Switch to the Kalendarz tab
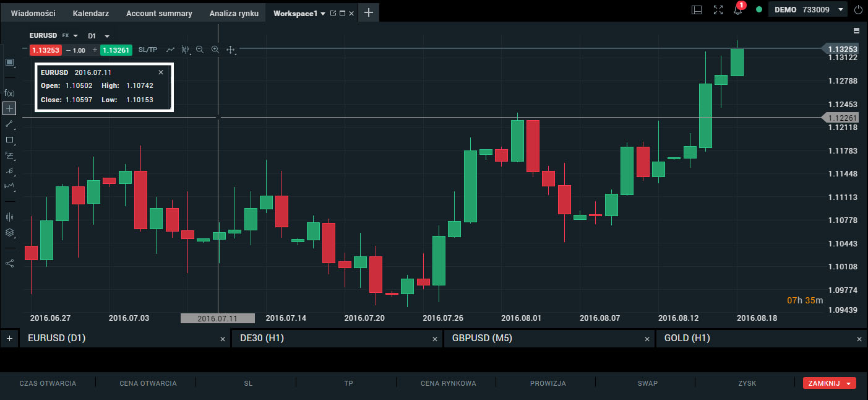This screenshot has height=400, width=868. click(90, 13)
